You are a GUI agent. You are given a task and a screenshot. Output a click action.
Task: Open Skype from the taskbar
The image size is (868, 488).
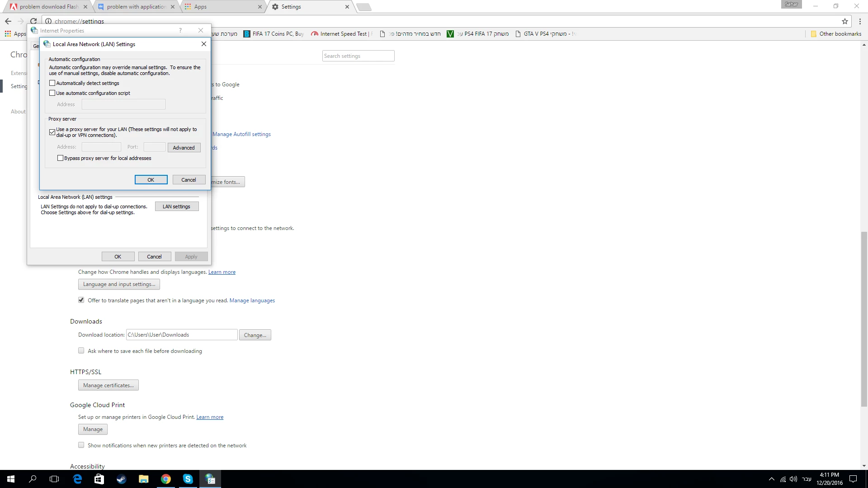pyautogui.click(x=188, y=479)
